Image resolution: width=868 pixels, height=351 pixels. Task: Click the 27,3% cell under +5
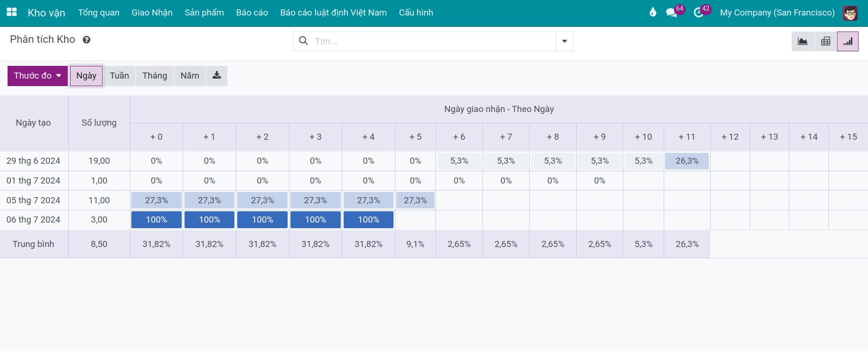(x=415, y=200)
